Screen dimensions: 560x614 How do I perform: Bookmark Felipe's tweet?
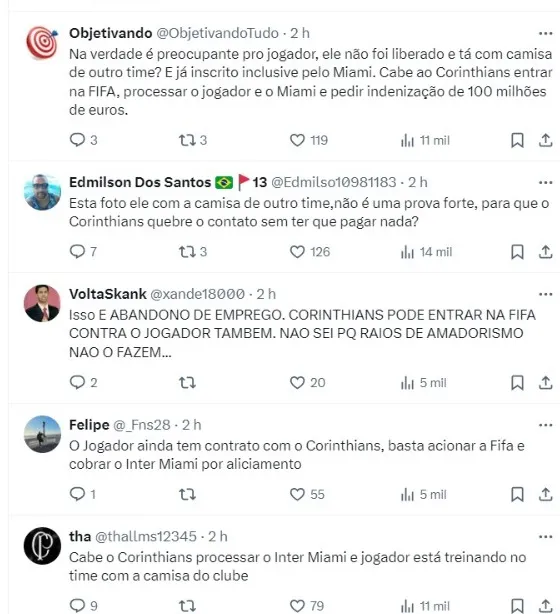tap(517, 494)
